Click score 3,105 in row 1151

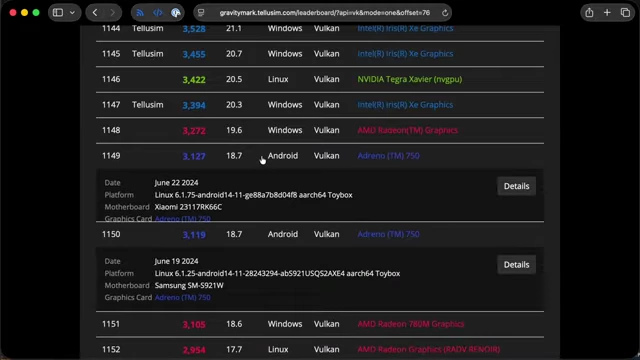coord(194,324)
